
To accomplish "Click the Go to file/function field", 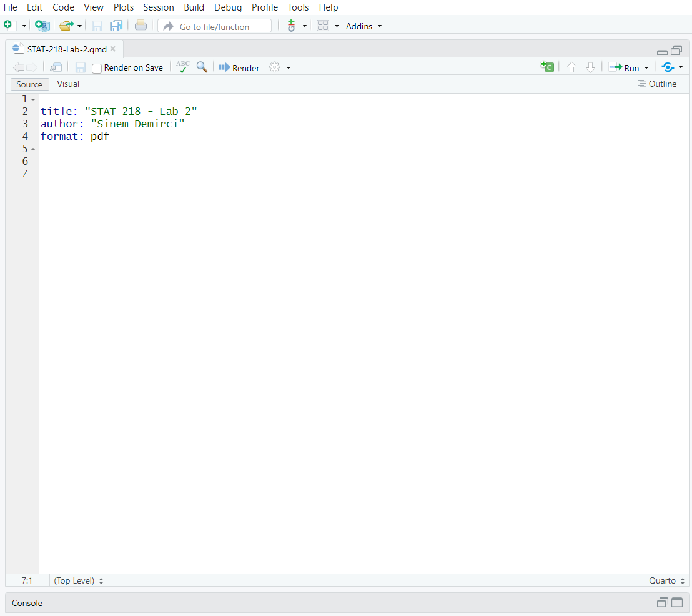I will [x=214, y=26].
